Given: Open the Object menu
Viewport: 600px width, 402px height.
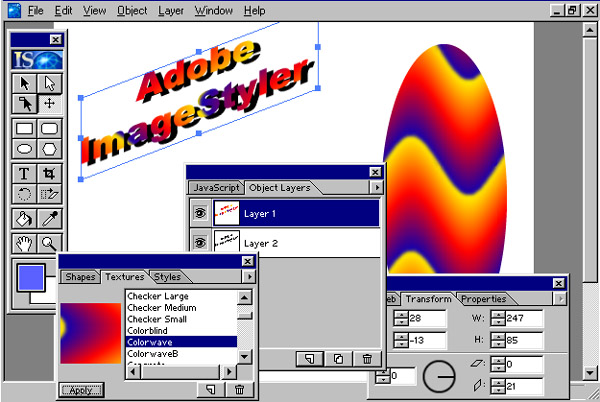Looking at the screenshot, I should (x=132, y=11).
